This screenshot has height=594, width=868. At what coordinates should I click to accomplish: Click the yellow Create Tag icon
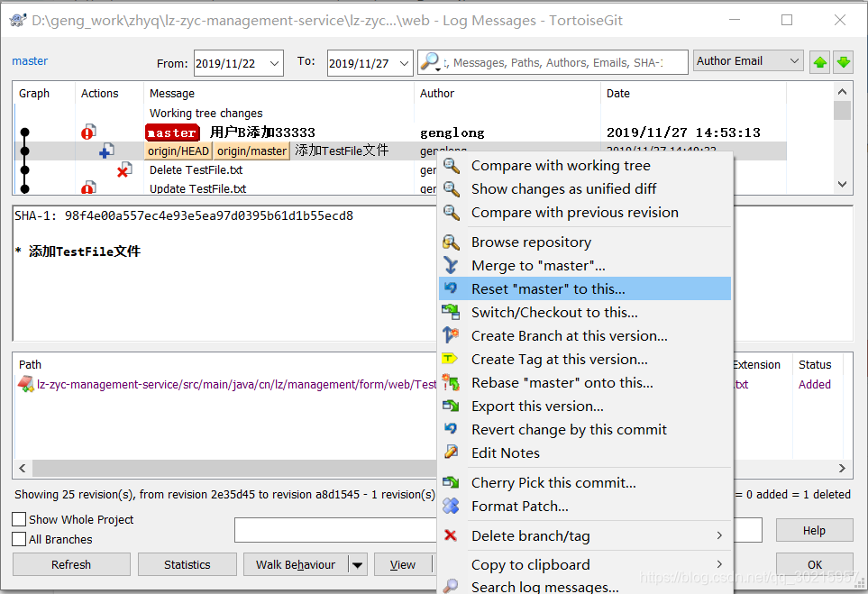pos(450,359)
